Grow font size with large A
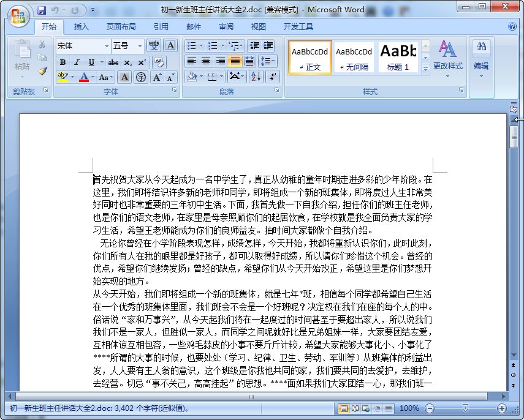 click(x=157, y=78)
